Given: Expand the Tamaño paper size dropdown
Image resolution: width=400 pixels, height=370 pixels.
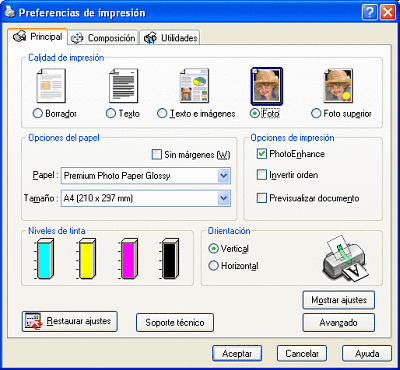Looking at the screenshot, I should (146, 199).
